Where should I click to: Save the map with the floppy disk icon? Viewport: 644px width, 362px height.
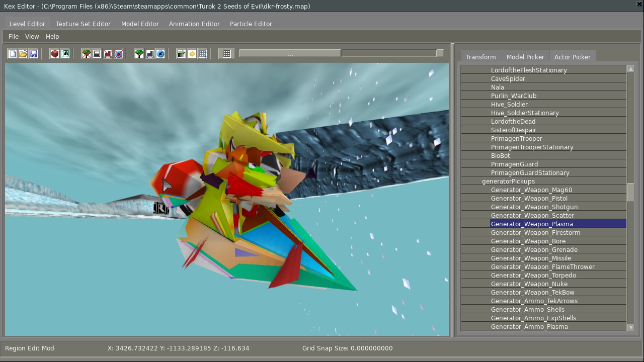(34, 54)
